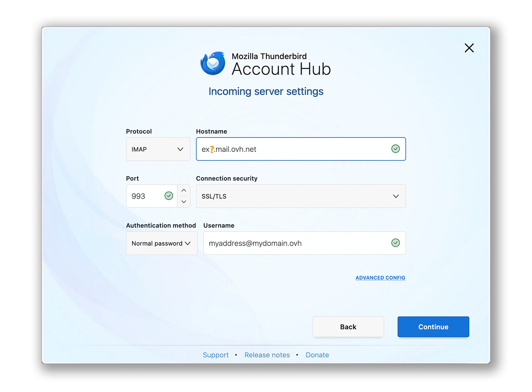Click the Thunderbird logo icon
This screenshot has width=532, height=392.
pos(213,63)
